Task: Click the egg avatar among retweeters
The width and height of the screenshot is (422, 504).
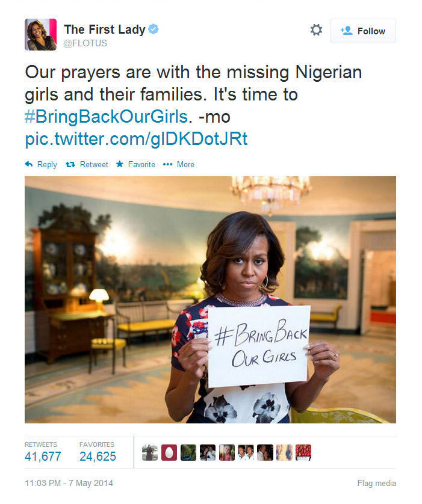Action: (x=169, y=452)
